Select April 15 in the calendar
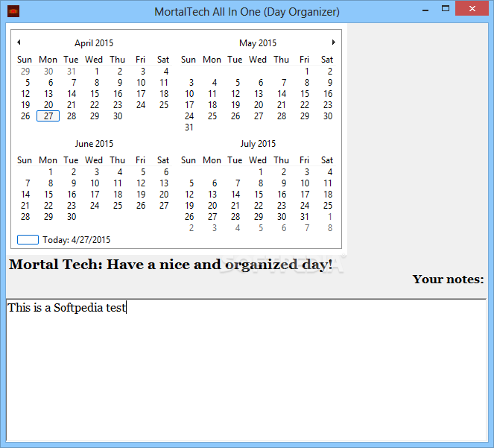This screenshot has width=494, height=448. click(95, 94)
